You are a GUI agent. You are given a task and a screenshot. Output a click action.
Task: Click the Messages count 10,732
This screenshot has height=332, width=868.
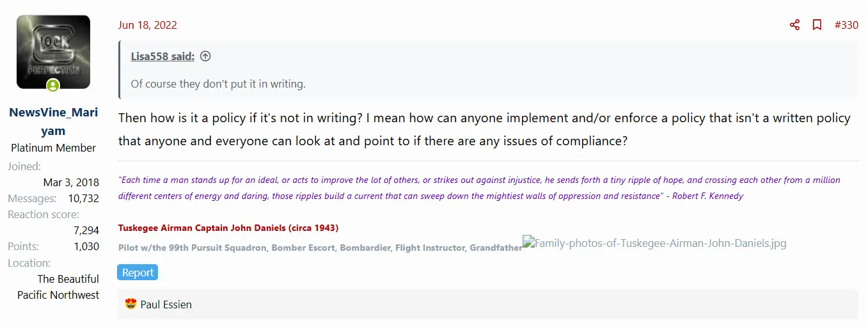84,198
